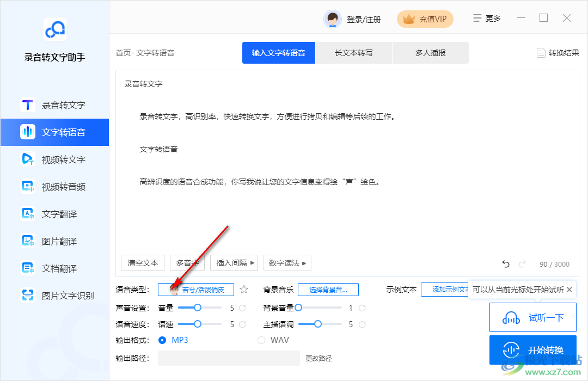588x381 pixels.
Task: Select the 视频转文字 sidebar feature
Action: pyautogui.click(x=54, y=159)
